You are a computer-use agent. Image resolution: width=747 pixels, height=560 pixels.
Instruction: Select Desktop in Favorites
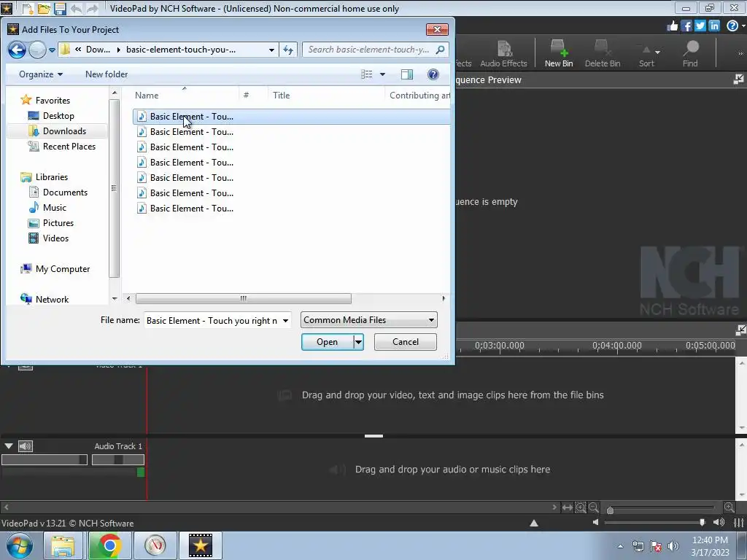coord(58,116)
